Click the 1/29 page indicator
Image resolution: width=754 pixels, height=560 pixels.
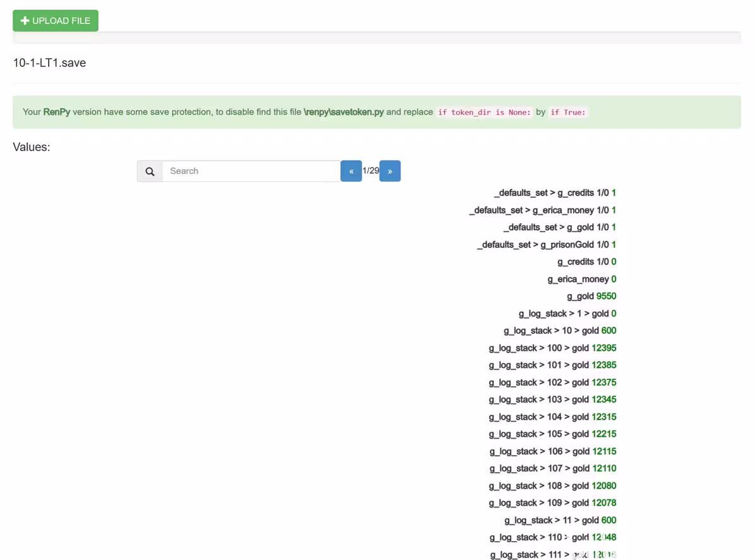pyautogui.click(x=371, y=171)
